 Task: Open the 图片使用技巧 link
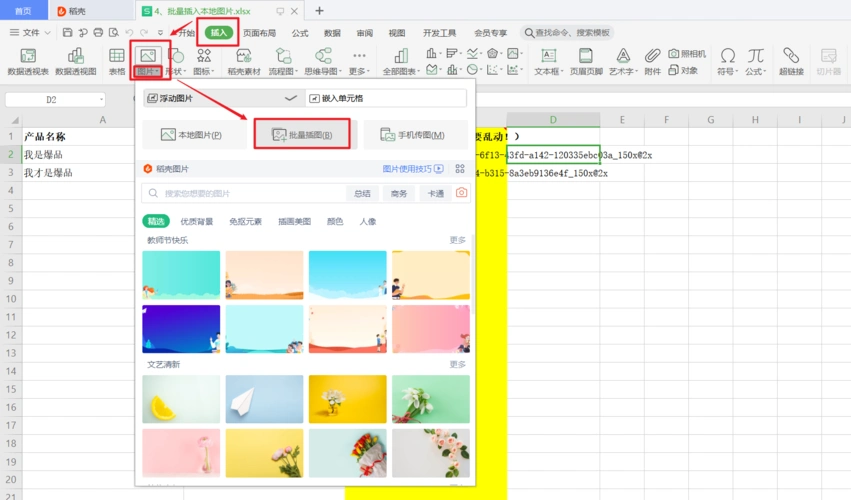pyautogui.click(x=412, y=169)
